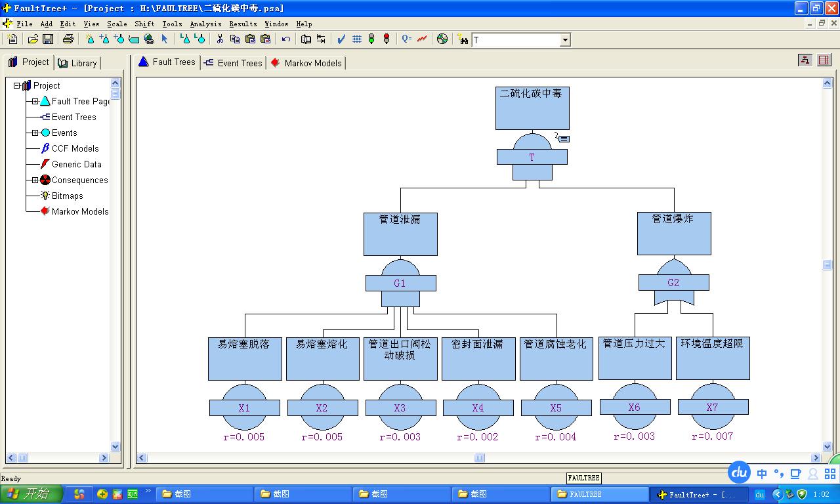Open the Shift menu

tap(144, 24)
